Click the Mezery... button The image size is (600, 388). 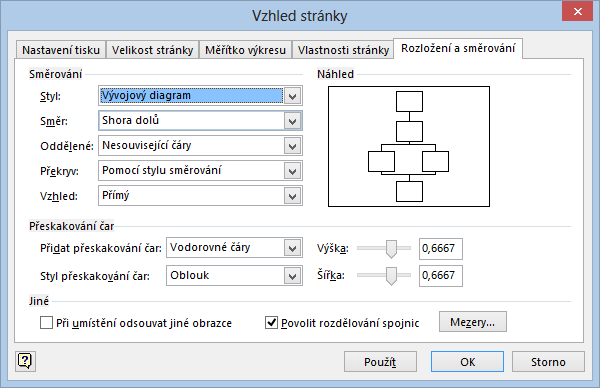473,322
